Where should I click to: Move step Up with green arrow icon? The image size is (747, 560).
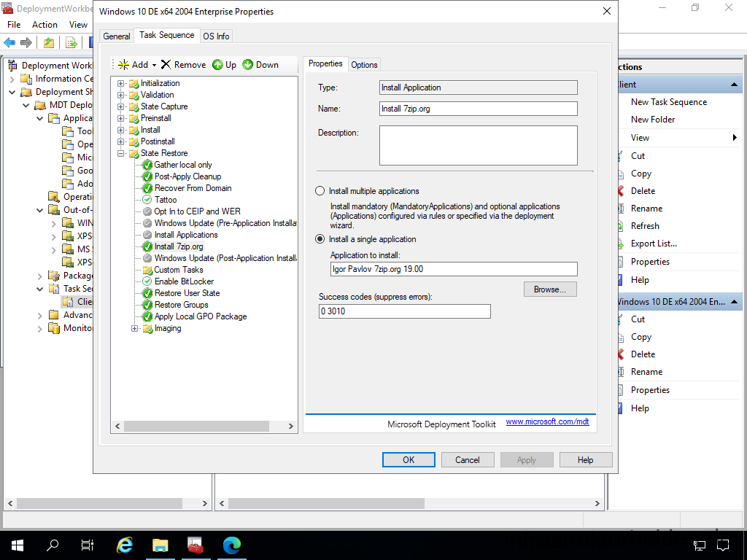[x=217, y=65]
